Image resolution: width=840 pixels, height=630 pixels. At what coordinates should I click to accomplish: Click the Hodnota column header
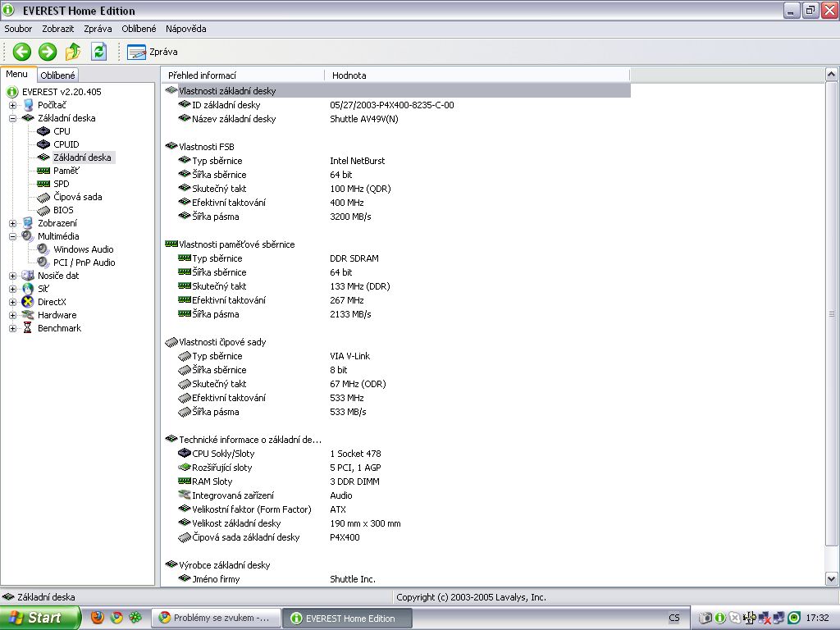coord(477,75)
